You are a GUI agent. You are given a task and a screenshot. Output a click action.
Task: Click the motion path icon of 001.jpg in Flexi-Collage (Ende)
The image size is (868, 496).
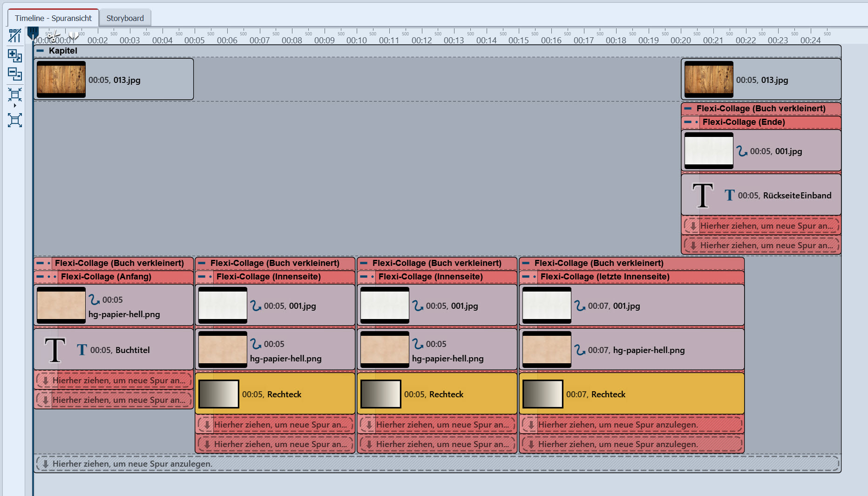point(741,151)
